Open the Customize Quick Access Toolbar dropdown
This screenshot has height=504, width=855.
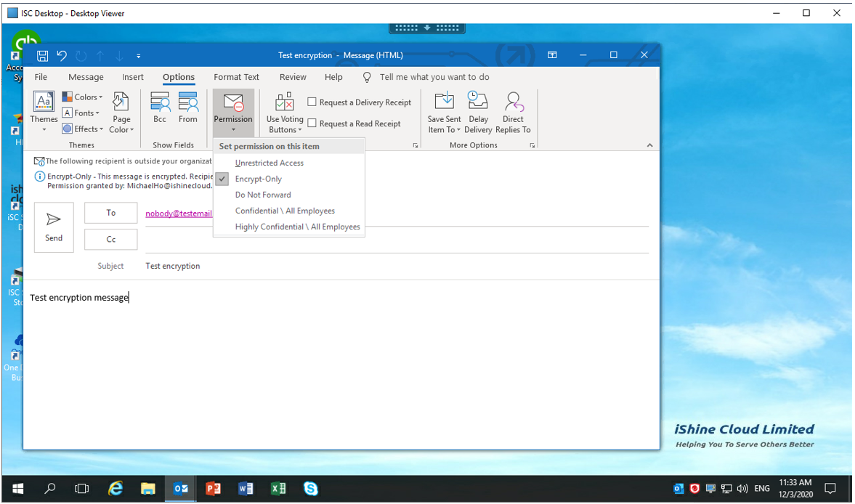[139, 56]
